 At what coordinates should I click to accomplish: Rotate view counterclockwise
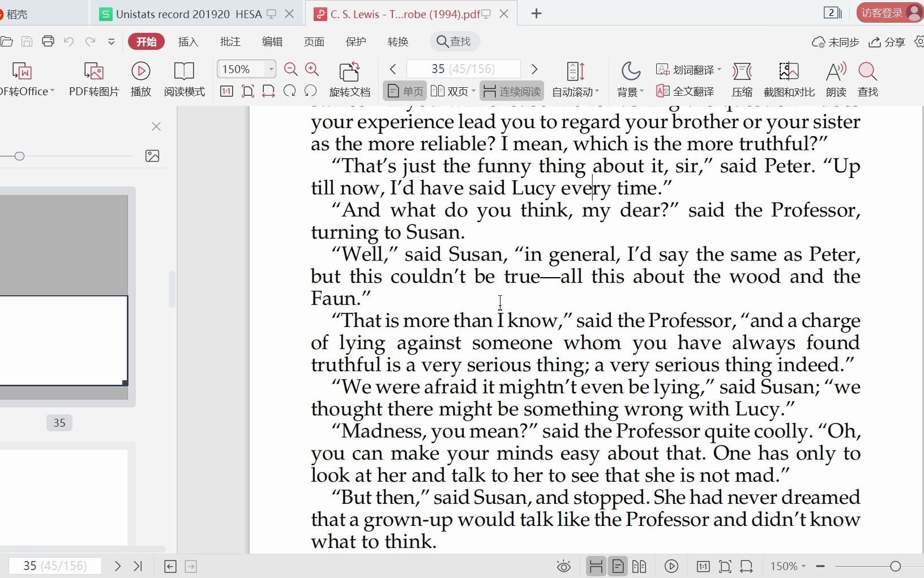point(310,91)
